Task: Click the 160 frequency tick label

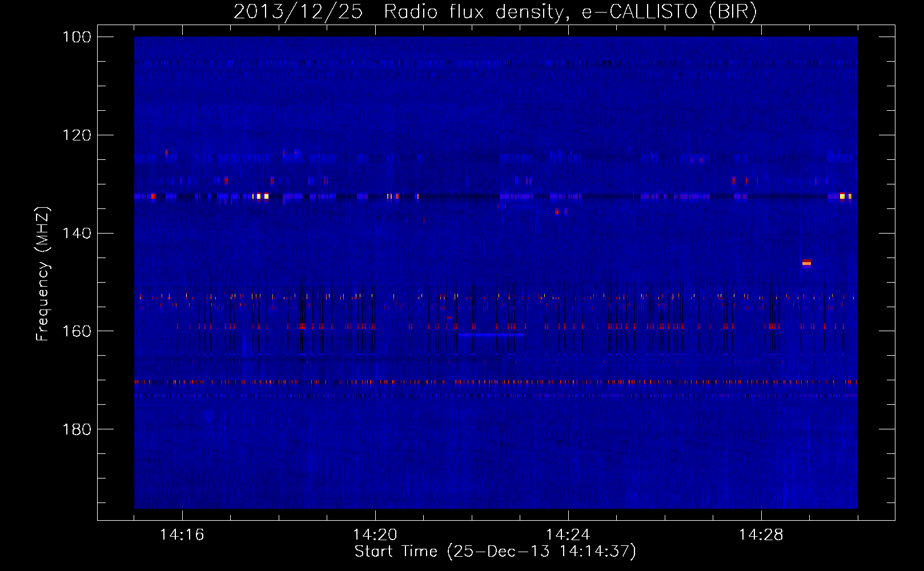Action: (76, 331)
